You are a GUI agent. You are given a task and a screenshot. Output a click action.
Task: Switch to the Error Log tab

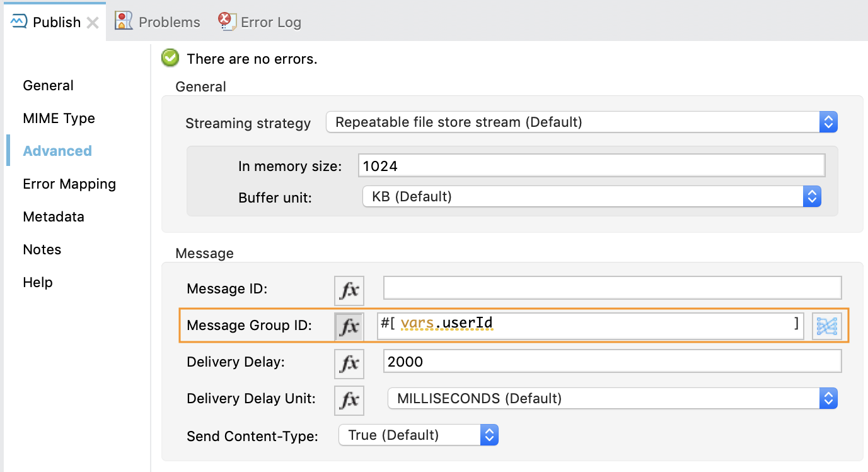coord(260,22)
